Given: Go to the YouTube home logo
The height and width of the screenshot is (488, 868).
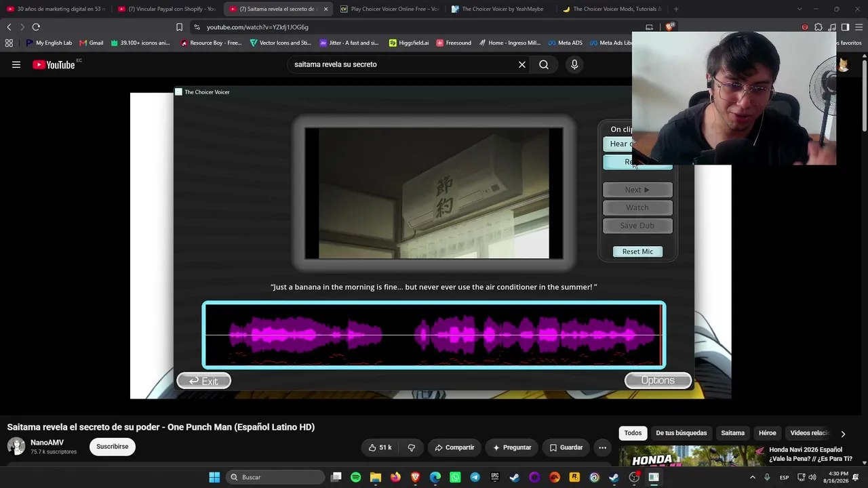Looking at the screenshot, I should tap(54, 64).
